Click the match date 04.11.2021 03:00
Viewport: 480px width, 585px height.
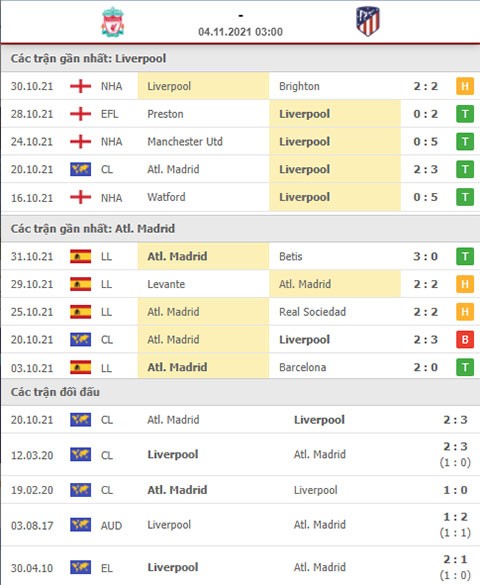click(240, 32)
